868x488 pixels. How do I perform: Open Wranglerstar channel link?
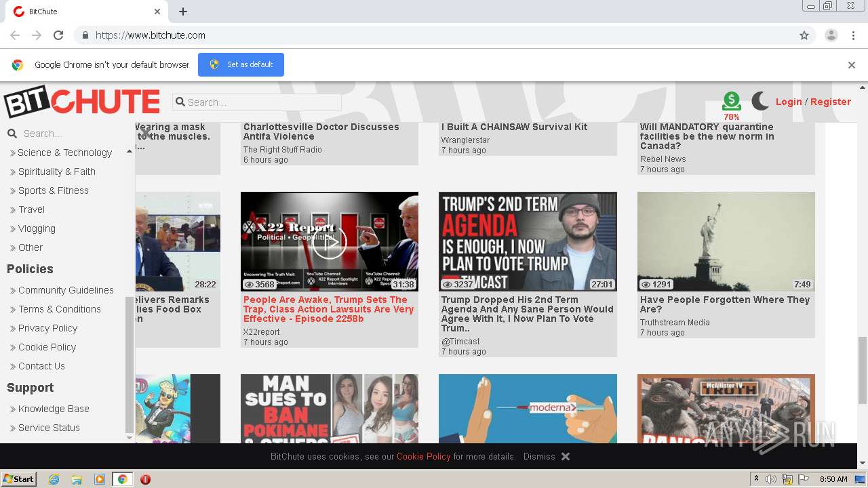pos(465,140)
